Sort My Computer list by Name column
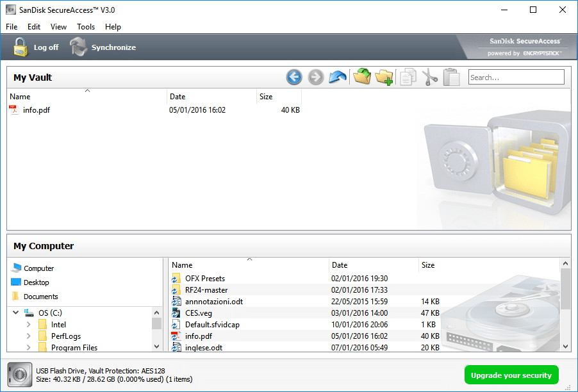The height and width of the screenshot is (392, 578). [249, 265]
